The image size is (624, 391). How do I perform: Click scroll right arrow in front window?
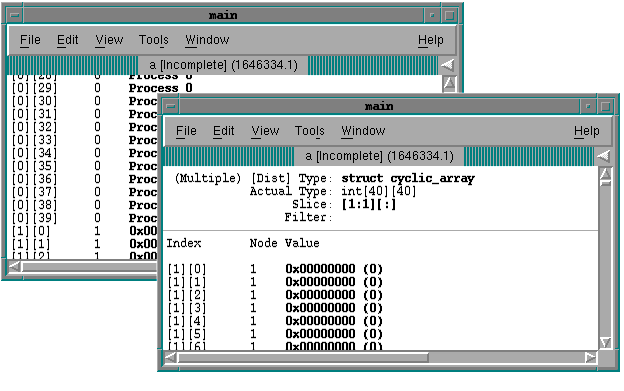click(x=591, y=358)
